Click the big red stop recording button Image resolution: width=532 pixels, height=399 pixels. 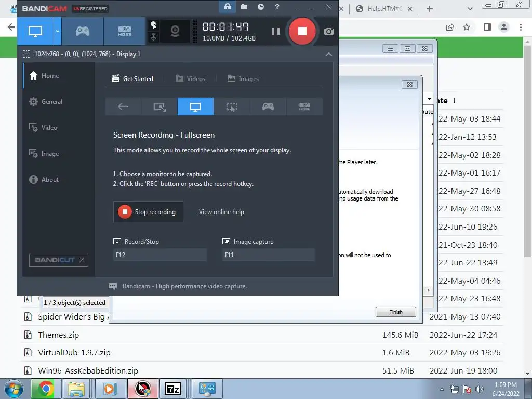[x=302, y=31]
